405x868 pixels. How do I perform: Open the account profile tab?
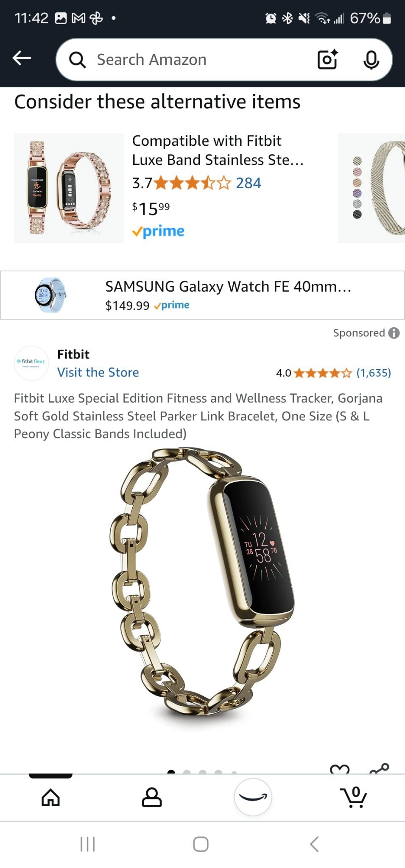click(152, 797)
